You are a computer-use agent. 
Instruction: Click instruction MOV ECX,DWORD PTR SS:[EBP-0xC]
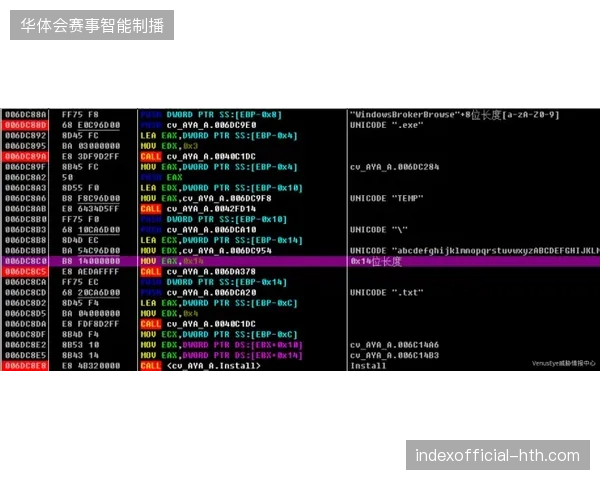(219, 334)
